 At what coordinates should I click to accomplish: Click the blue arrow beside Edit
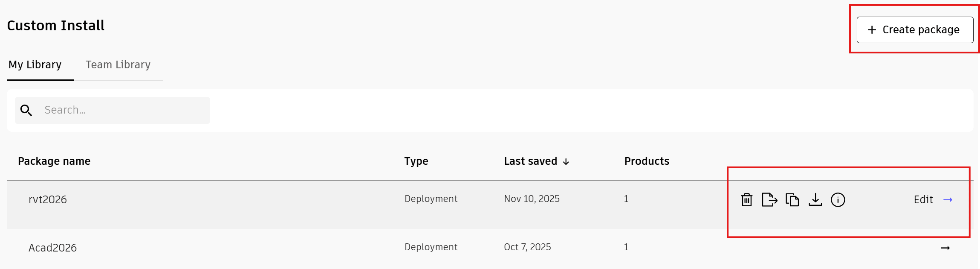[948, 199]
